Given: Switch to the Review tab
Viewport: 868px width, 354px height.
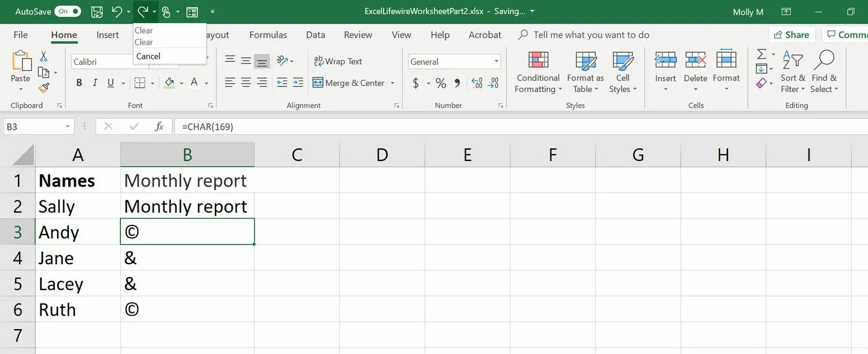Looking at the screenshot, I should [x=358, y=35].
